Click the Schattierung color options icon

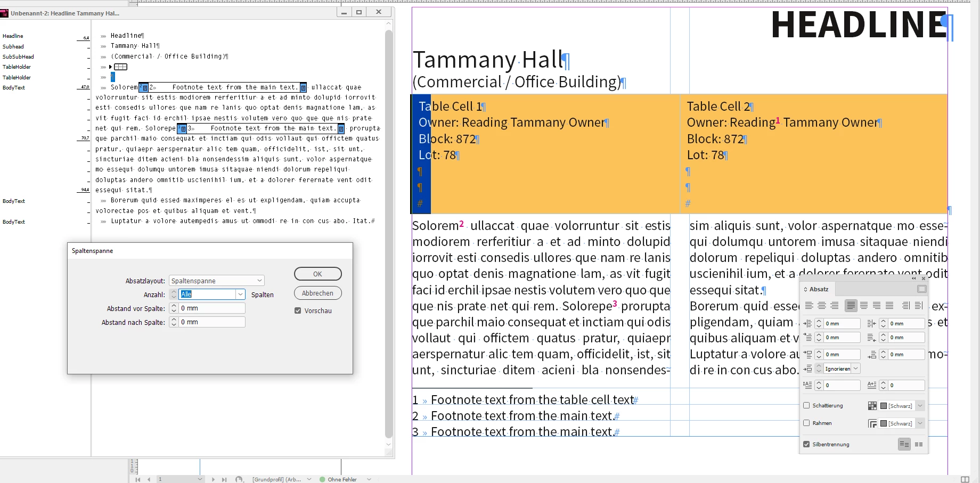pos(872,406)
